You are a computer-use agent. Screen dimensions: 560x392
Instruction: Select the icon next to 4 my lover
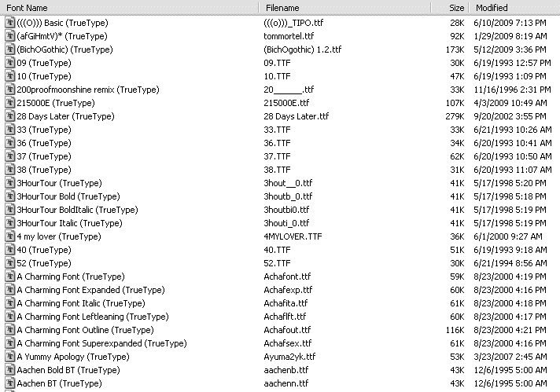tap(10, 236)
